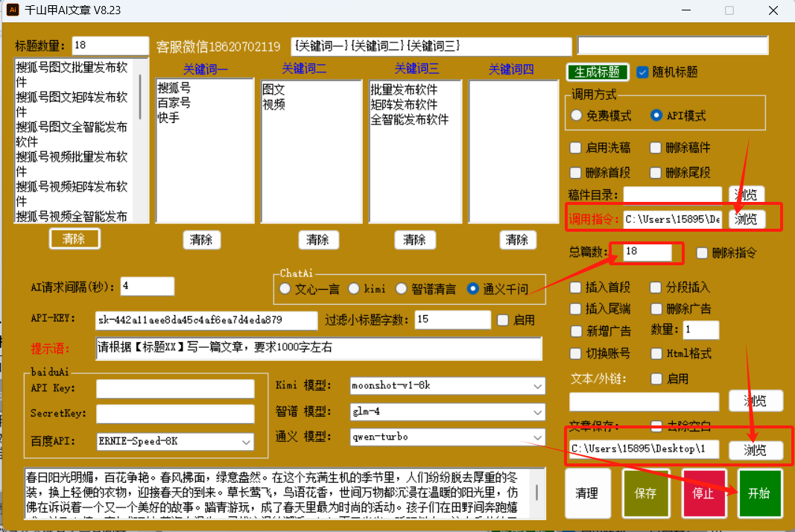Screen dimensions: 795x532
Task: Enable the 切换账号 checkbox
Action: [575, 353]
